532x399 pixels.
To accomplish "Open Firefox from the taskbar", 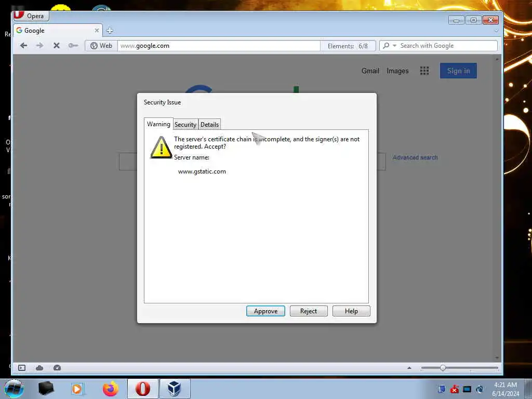I will [111, 389].
